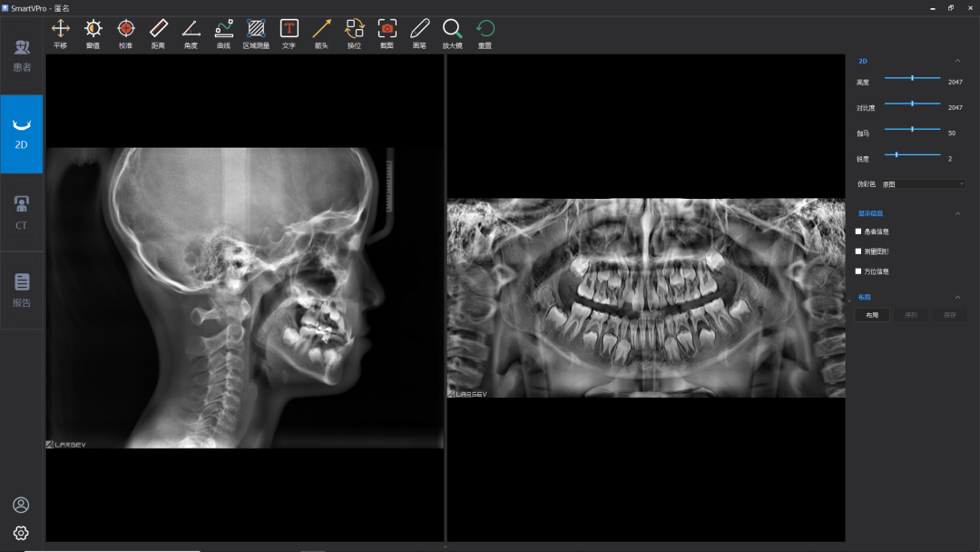Screen dimensions: 980x552
Task: Activate the 距离 distance ruler tool
Action: 158,34
